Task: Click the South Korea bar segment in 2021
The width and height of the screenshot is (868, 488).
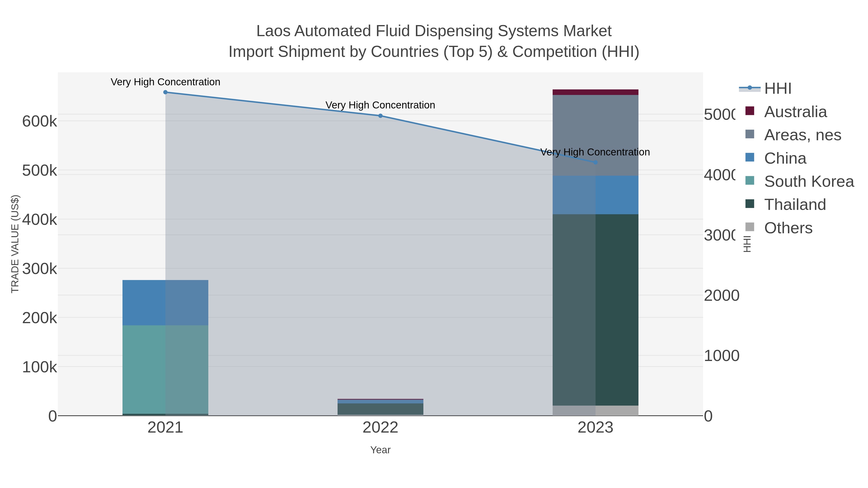Action: point(165,369)
